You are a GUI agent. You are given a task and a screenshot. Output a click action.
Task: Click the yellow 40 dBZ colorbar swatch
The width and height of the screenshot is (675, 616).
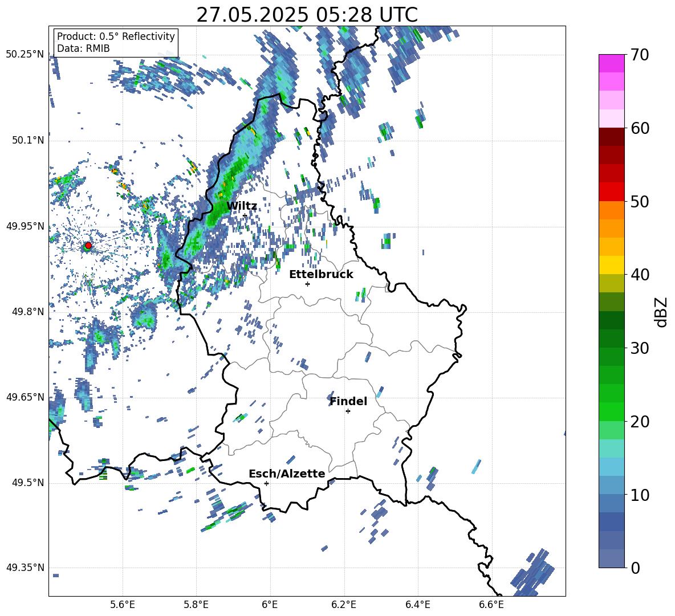pyautogui.click(x=611, y=265)
